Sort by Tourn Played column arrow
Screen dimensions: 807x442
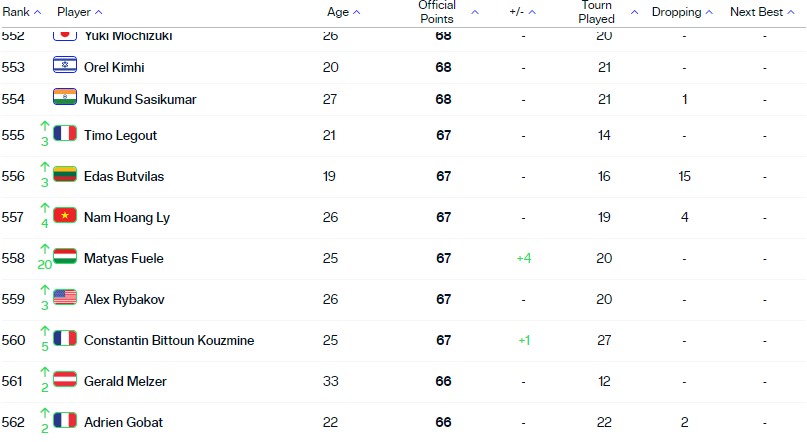[634, 12]
